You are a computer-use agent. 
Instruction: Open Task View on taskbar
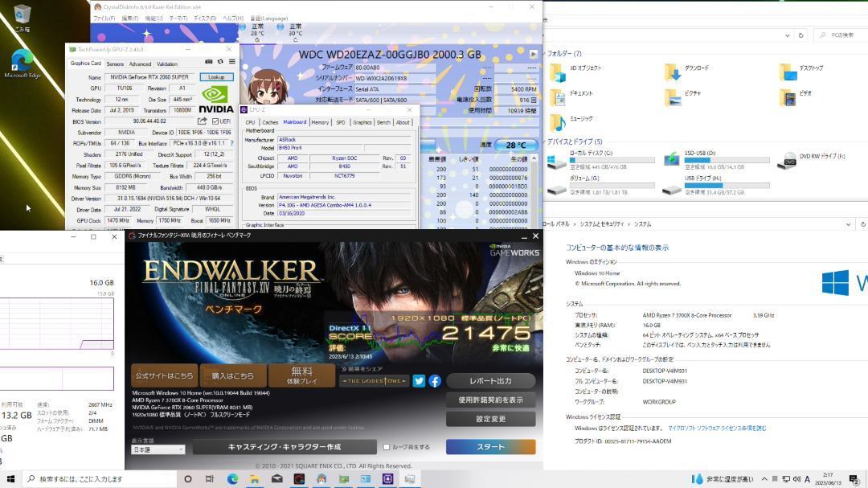coord(209,478)
